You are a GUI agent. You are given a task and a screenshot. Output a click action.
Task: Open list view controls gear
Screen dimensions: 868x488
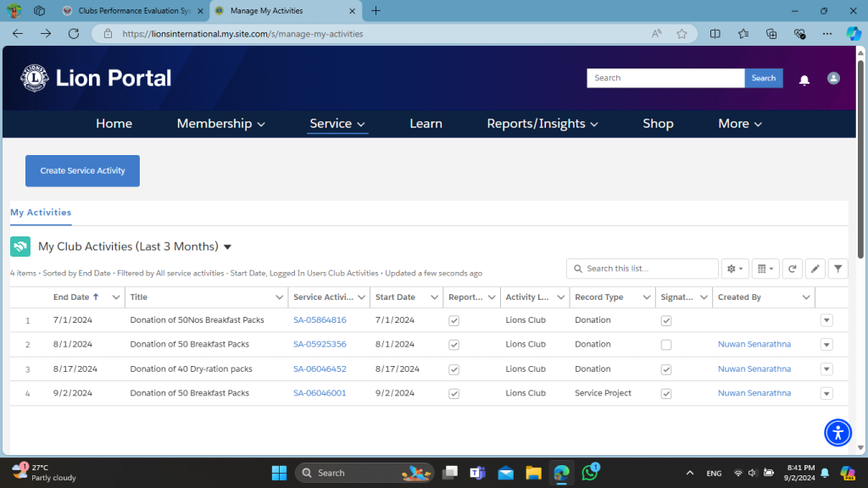pyautogui.click(x=735, y=269)
